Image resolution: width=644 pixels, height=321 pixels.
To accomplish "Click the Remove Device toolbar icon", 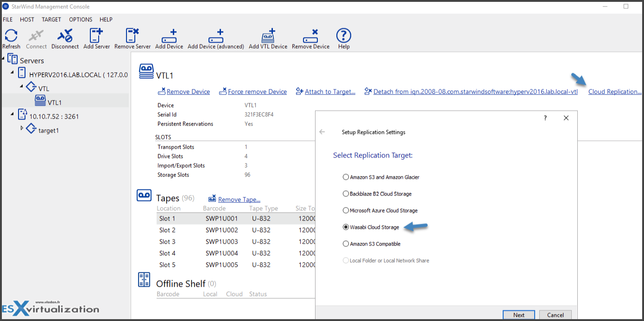I will (310, 37).
